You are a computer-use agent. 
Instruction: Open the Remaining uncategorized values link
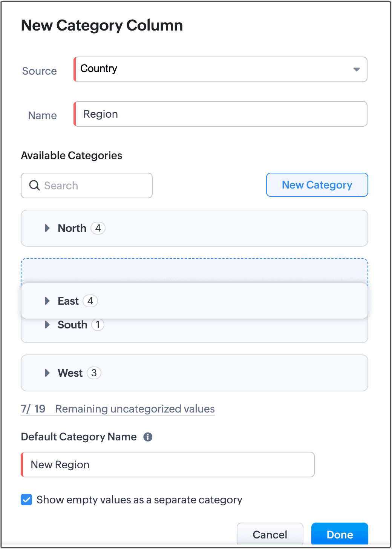pos(135,409)
